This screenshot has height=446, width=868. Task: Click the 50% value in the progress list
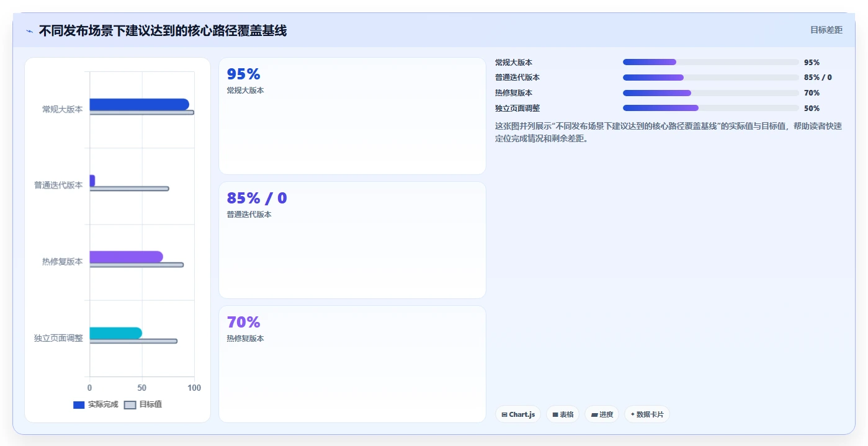pyautogui.click(x=812, y=109)
